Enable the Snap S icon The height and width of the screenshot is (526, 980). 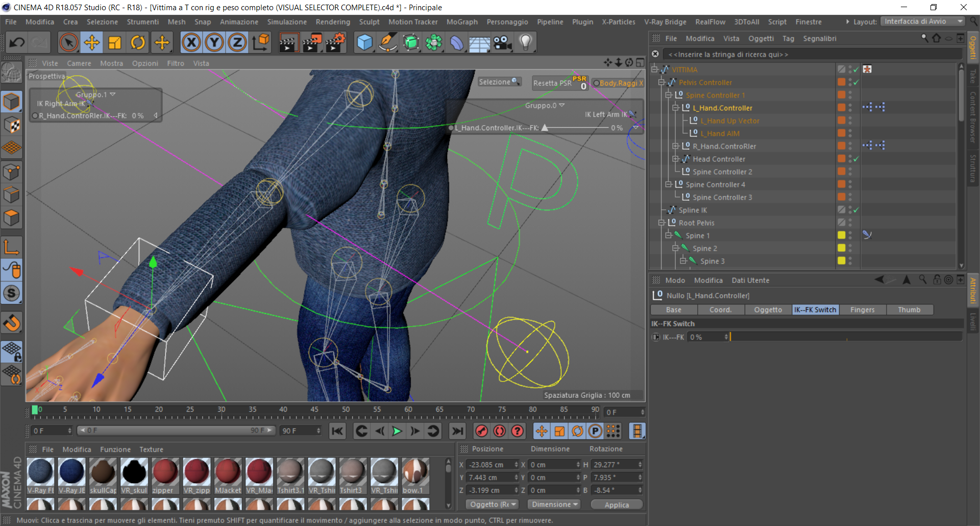12,293
